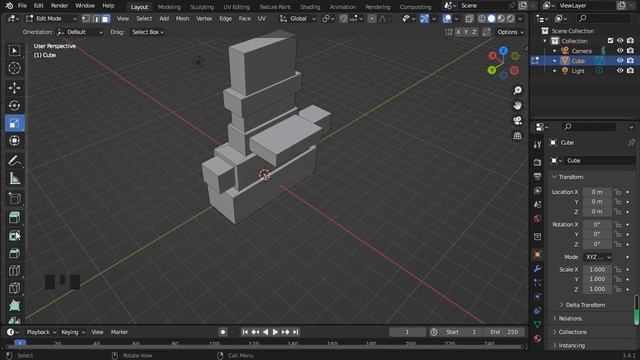
Task: Select the Extrude Region tool
Action: (14, 218)
